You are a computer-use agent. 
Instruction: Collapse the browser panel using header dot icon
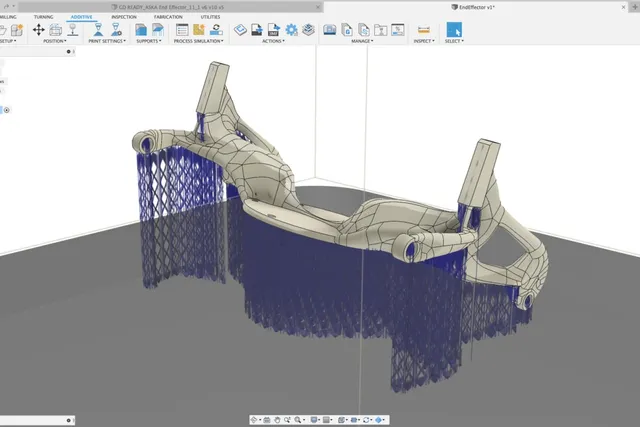pyautogui.click(x=68, y=51)
